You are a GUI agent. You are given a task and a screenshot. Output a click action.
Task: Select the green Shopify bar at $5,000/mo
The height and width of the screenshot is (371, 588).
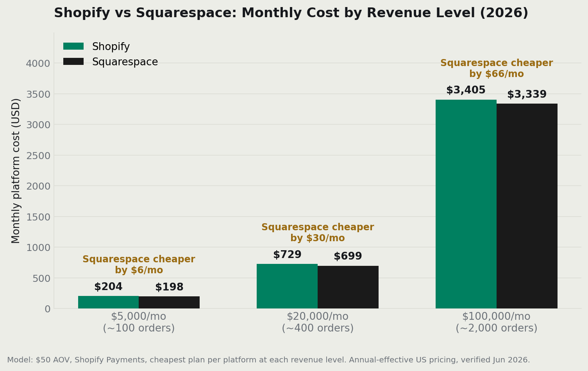pyautogui.click(x=108, y=302)
